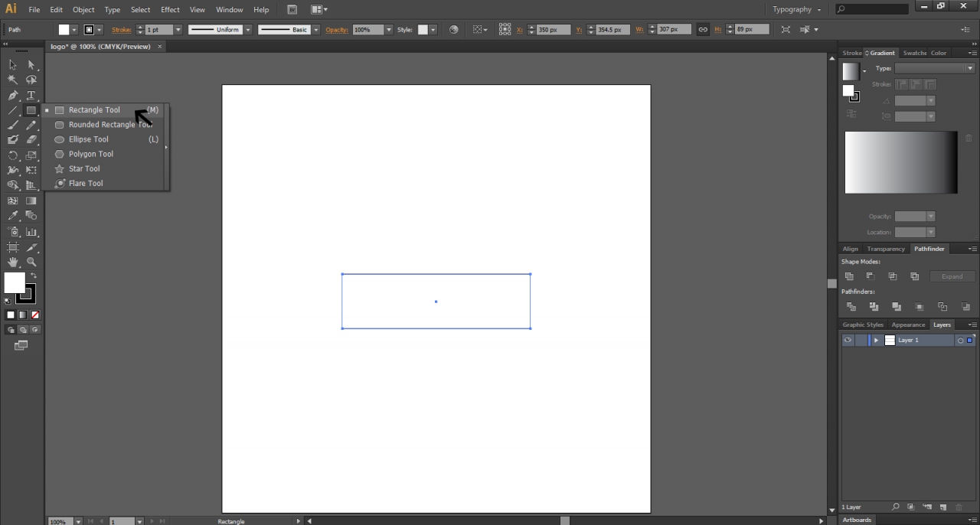Click the orange Stroke link label
The height and width of the screenshot is (525, 980).
pyautogui.click(x=121, y=30)
